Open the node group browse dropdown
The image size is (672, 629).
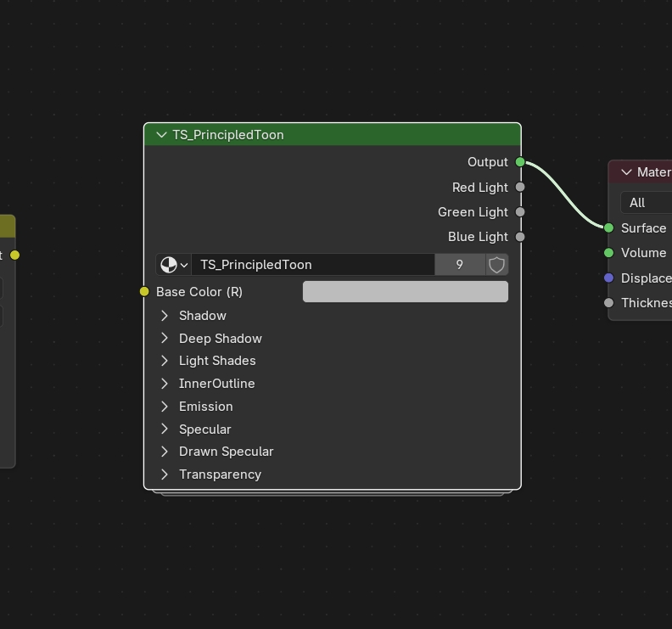tap(174, 265)
